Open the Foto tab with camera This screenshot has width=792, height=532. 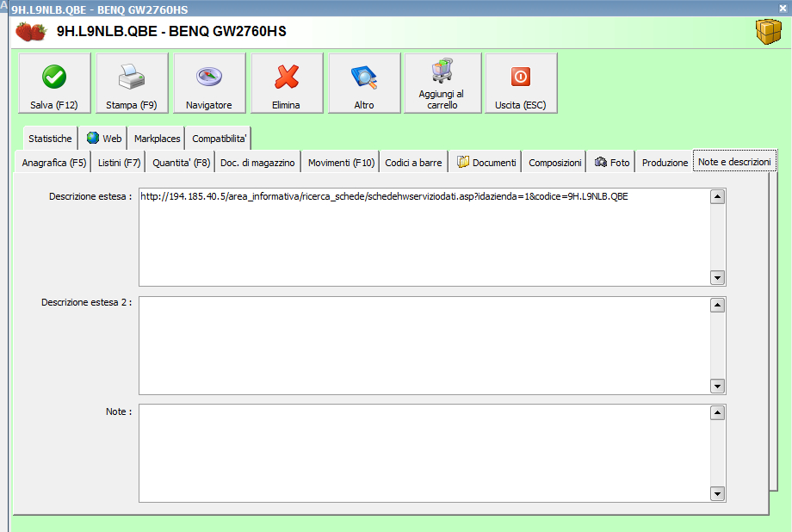point(611,163)
